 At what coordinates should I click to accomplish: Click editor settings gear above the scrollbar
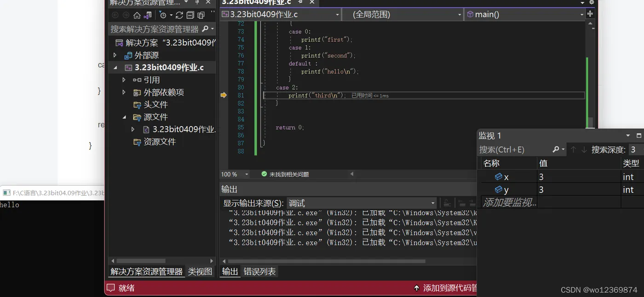(x=592, y=2)
